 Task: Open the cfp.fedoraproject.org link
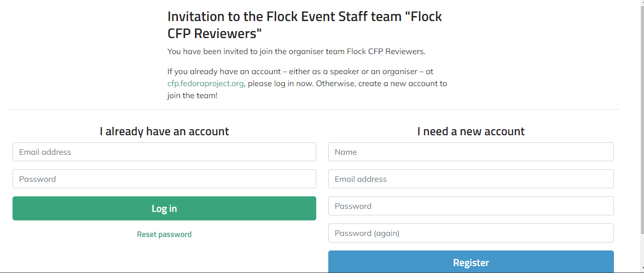pyautogui.click(x=205, y=84)
